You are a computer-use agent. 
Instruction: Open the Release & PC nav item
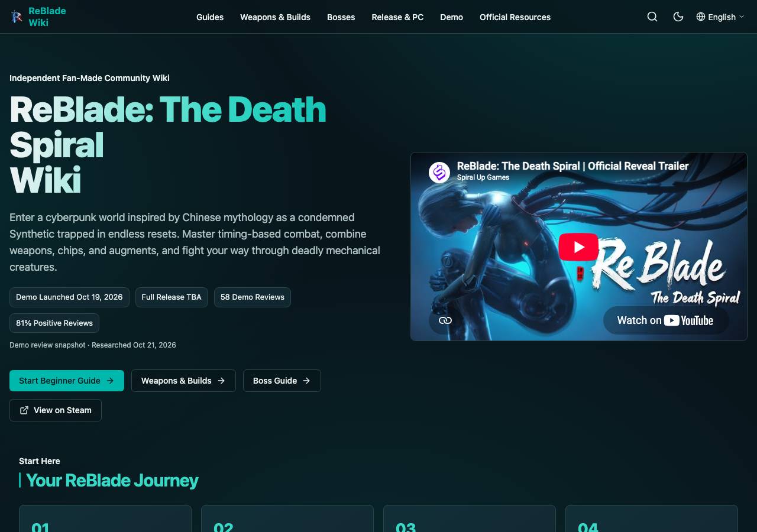(397, 17)
